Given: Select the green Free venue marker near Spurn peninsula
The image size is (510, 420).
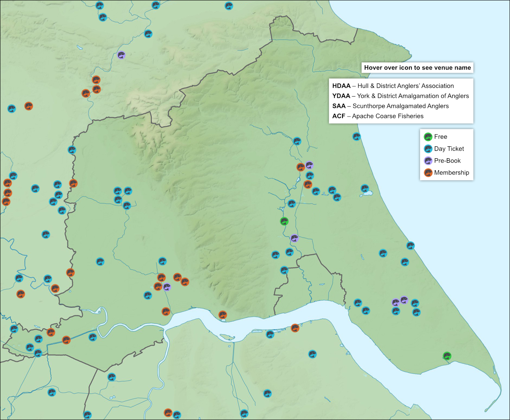Looking at the screenshot, I should [447, 356].
